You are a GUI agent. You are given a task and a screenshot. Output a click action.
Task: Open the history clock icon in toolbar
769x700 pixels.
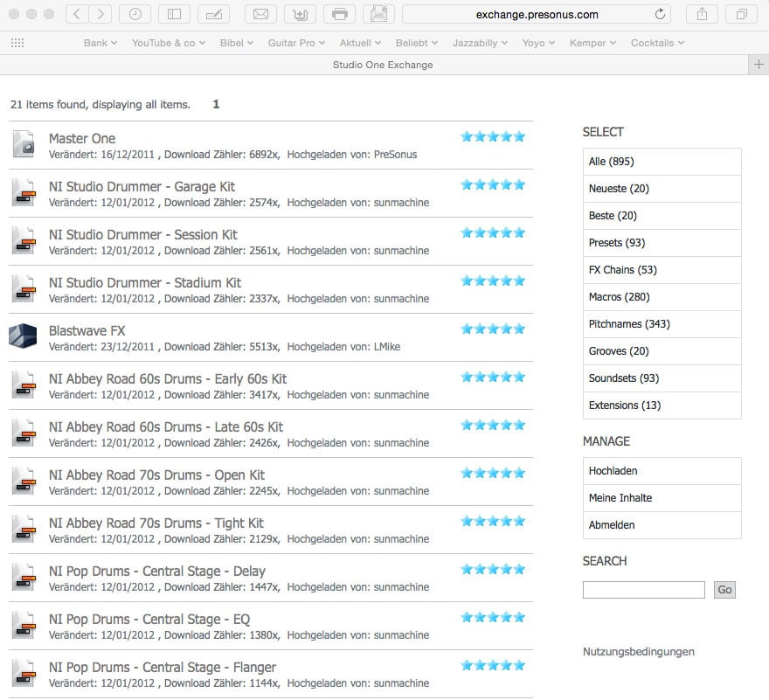135,14
